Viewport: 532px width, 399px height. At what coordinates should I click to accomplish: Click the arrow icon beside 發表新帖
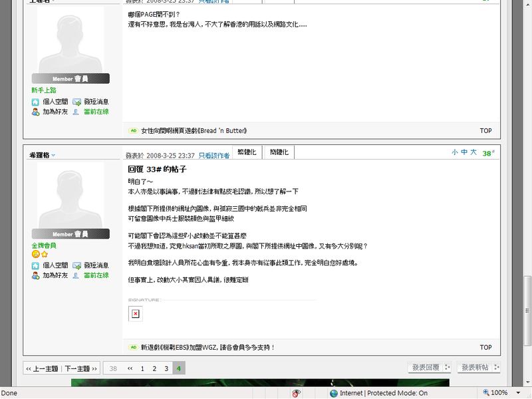tap(496, 367)
